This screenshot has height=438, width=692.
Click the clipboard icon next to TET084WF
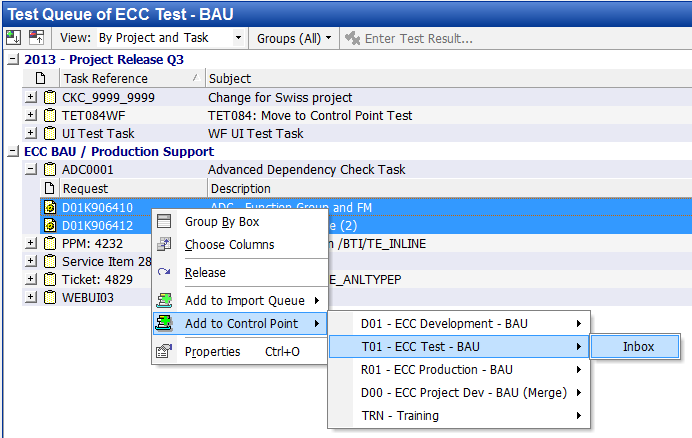[x=49, y=116]
